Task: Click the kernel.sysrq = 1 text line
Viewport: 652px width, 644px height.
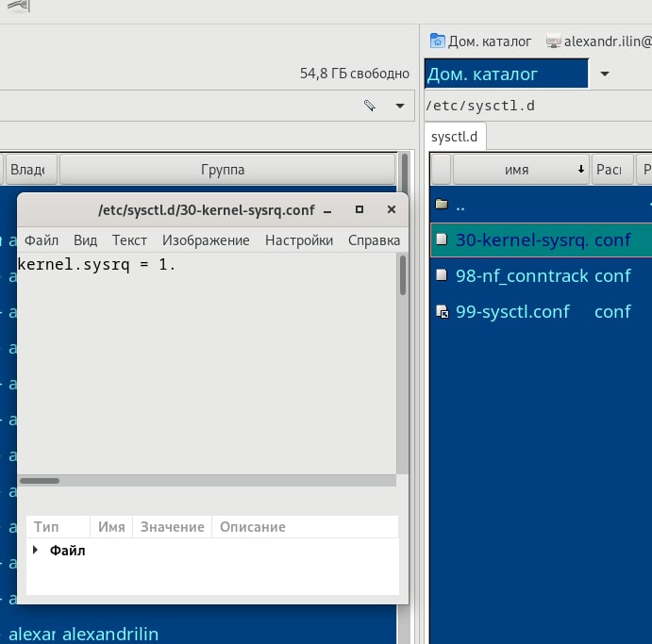Action: click(x=96, y=265)
